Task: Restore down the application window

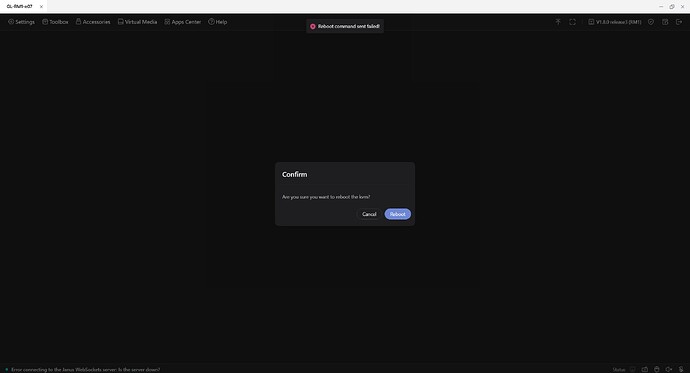Action: [x=672, y=7]
